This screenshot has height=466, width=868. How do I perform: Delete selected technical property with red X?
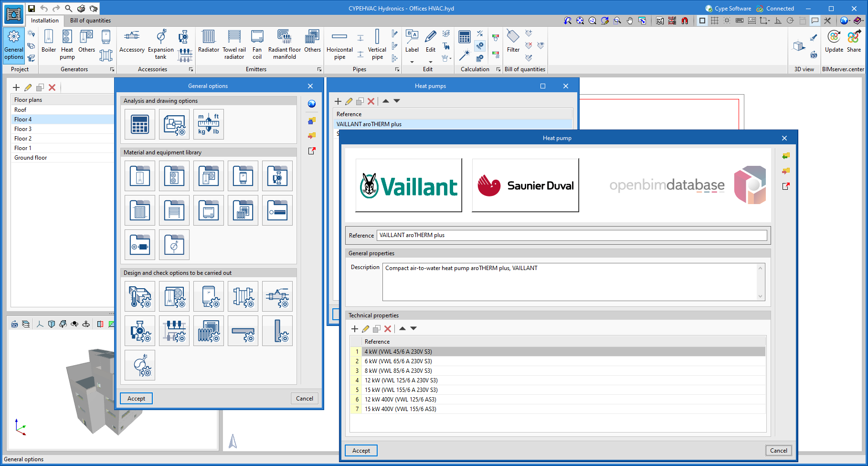tap(388, 329)
